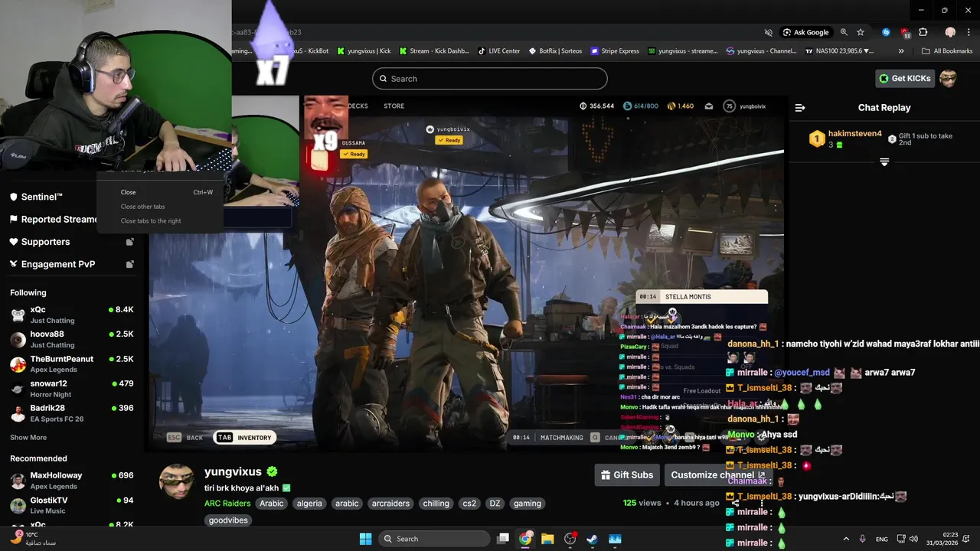
Task: Expand the bookmarks overflow chevron
Action: [901, 51]
